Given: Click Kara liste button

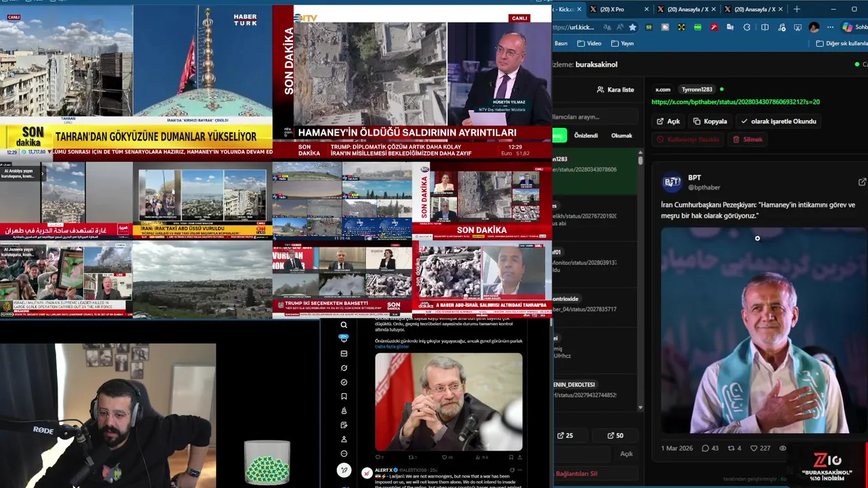Looking at the screenshot, I should point(615,89).
